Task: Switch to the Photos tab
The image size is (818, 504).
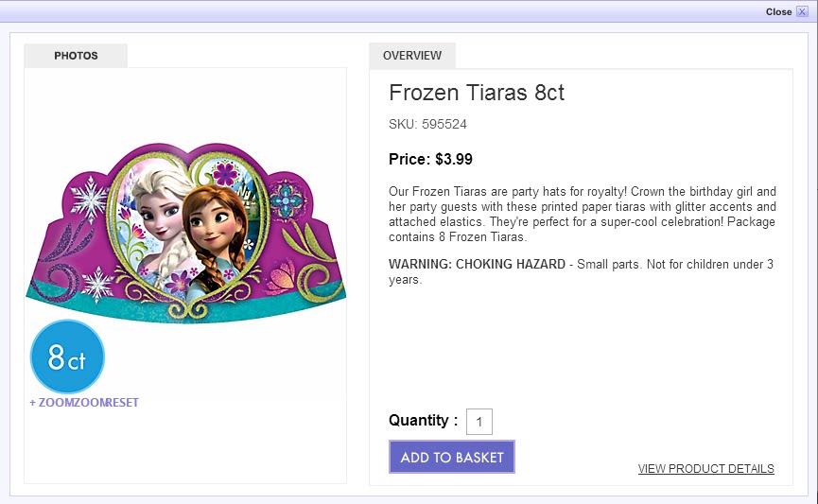Action: click(x=76, y=56)
